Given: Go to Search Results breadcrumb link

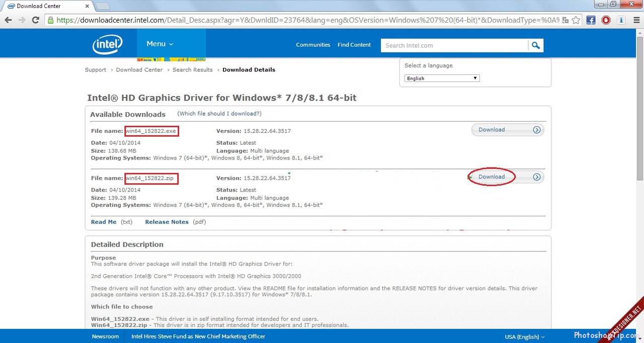Looking at the screenshot, I should pyautogui.click(x=193, y=70).
